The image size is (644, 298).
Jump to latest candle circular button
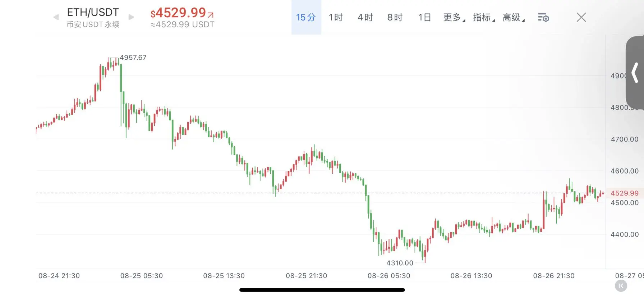621,286
